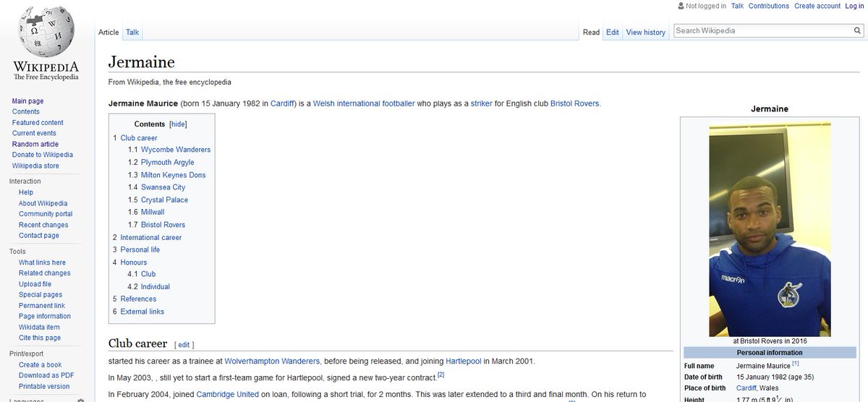Image resolution: width=868 pixels, height=402 pixels.
Task: Open Related changes link
Action: [45, 273]
